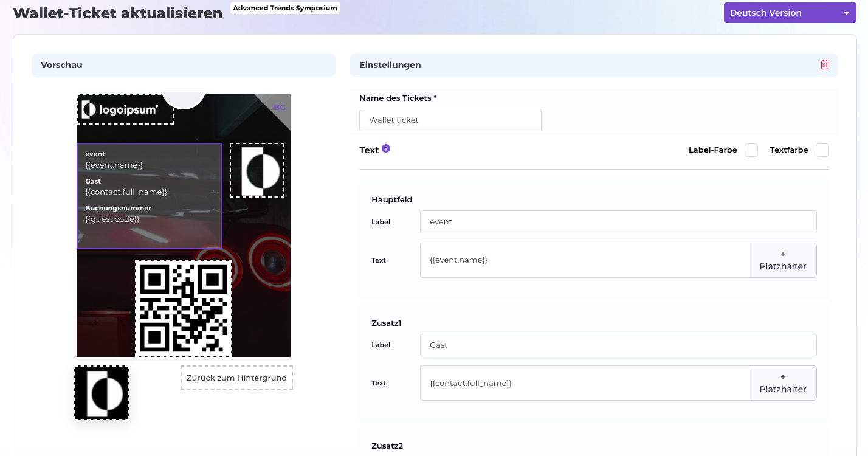
Task: Click the red trash delete icon
Action: 824,64
